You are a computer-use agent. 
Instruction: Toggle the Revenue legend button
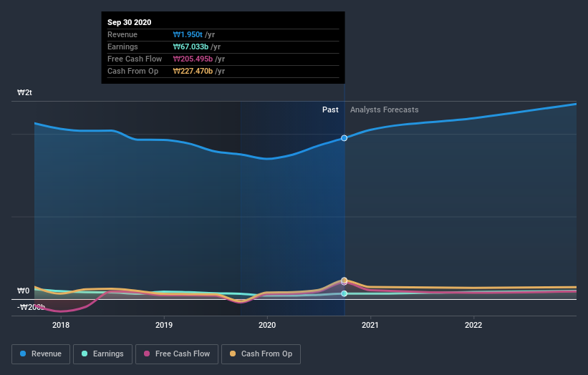click(41, 354)
